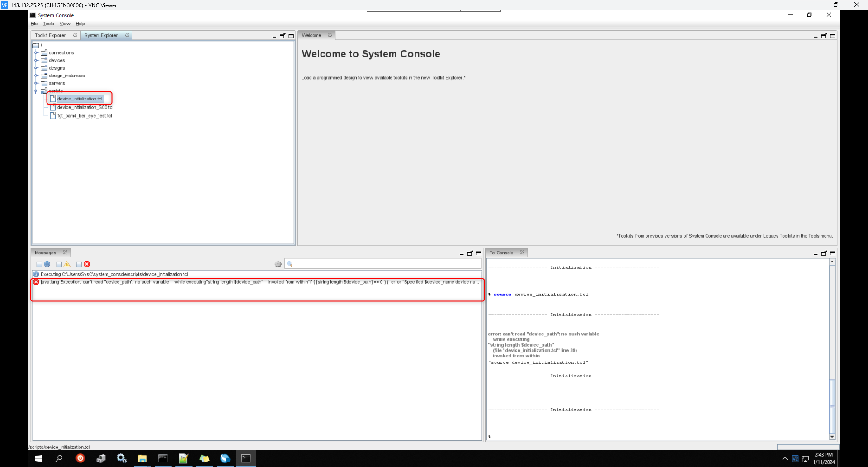Detach the Tcl Console panel

(824, 253)
